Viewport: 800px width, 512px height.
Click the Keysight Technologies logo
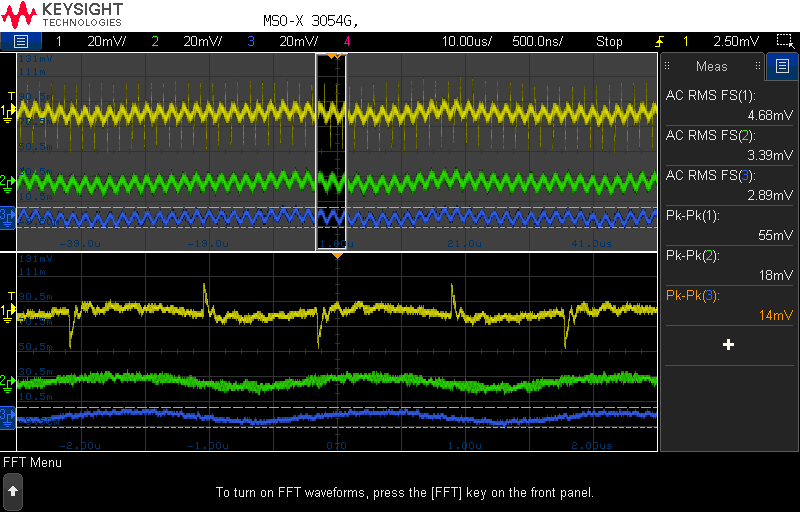(63, 15)
